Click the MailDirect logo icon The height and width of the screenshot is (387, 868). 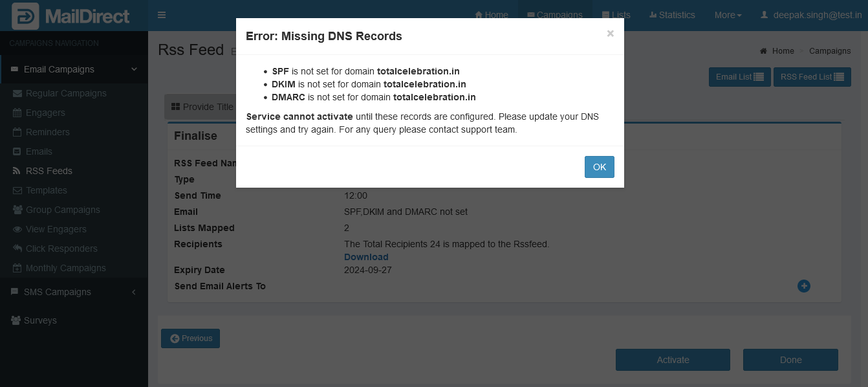click(25, 16)
